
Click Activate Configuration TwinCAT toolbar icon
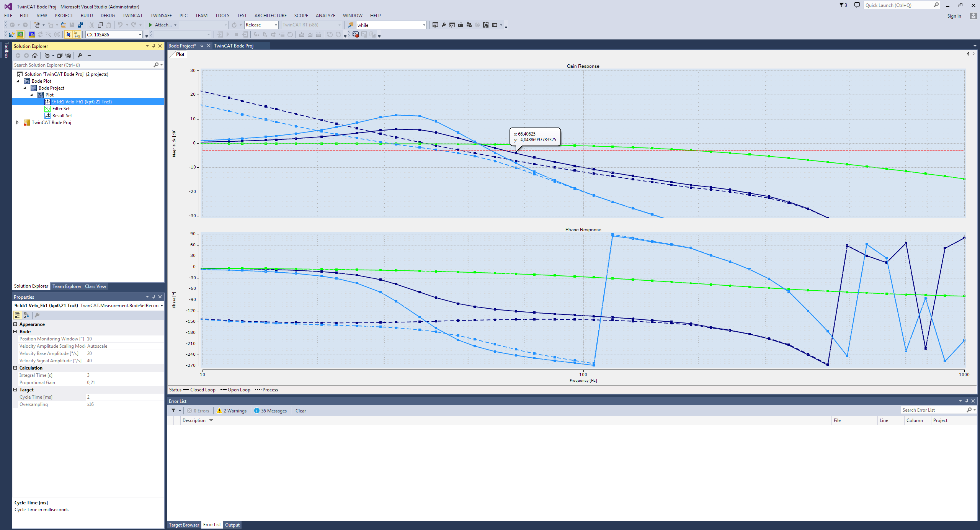(x=11, y=34)
